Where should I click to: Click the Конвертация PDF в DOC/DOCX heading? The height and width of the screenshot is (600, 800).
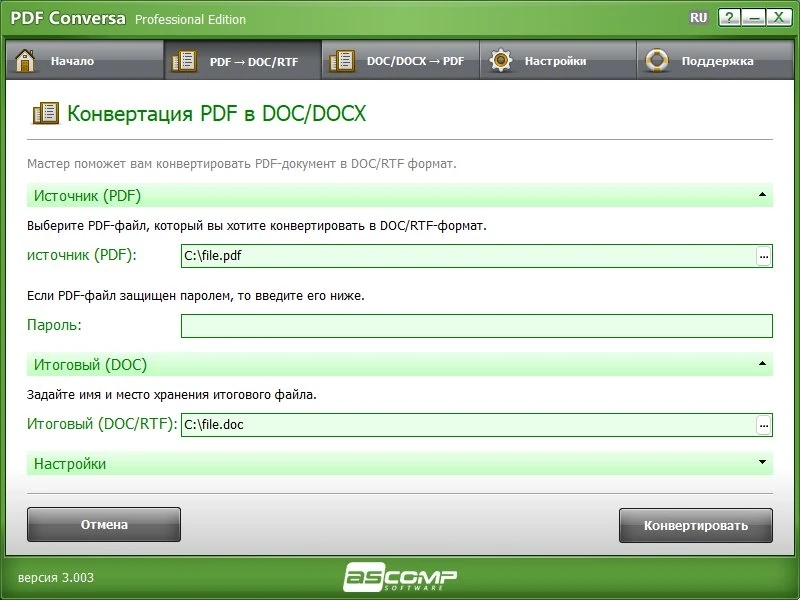(217, 113)
